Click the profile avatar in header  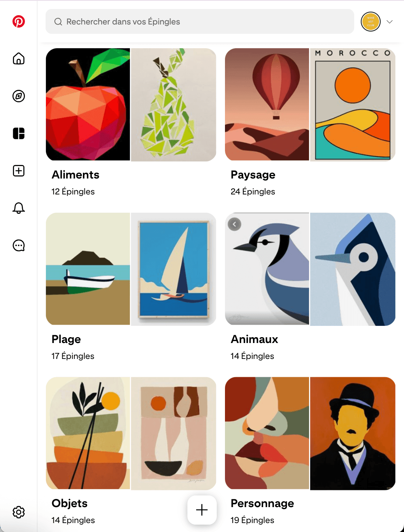pyautogui.click(x=371, y=22)
